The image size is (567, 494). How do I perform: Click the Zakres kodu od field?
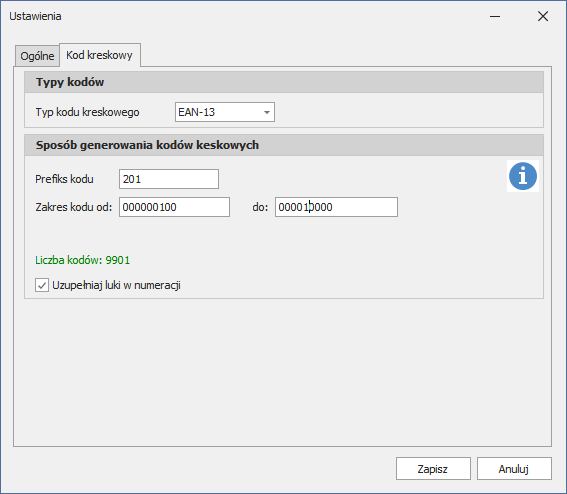[x=174, y=207]
